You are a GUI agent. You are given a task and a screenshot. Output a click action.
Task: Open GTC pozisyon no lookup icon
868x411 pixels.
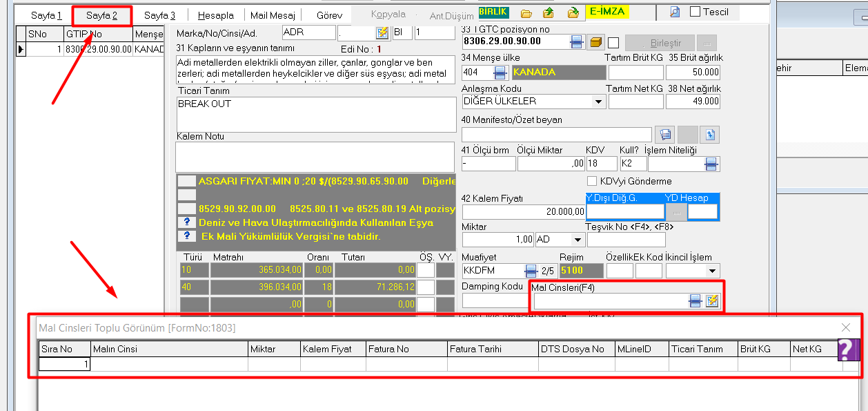[577, 41]
